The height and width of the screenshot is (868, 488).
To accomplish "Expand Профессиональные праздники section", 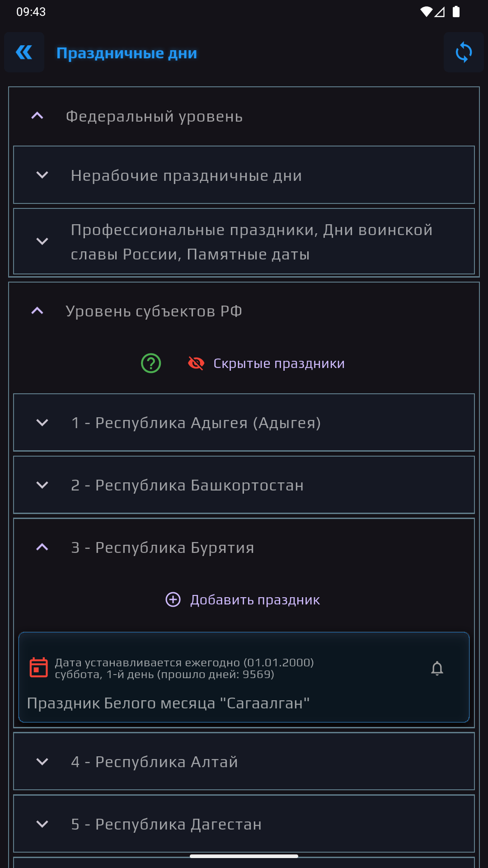I will (x=244, y=241).
